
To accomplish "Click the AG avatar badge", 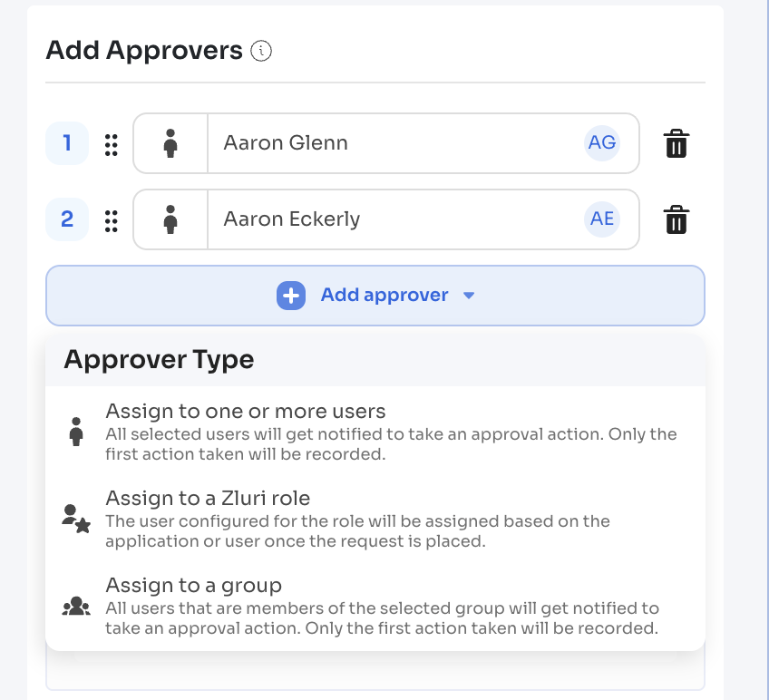I will point(602,142).
